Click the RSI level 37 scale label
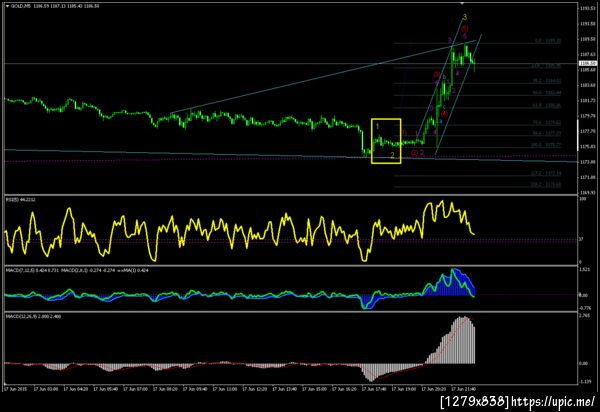600x412 pixels. tap(581, 239)
